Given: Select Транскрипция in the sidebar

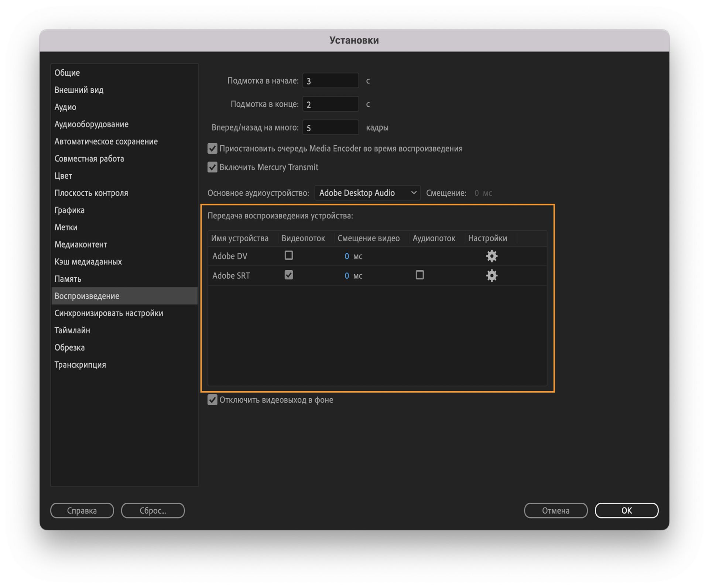Looking at the screenshot, I should click(80, 365).
